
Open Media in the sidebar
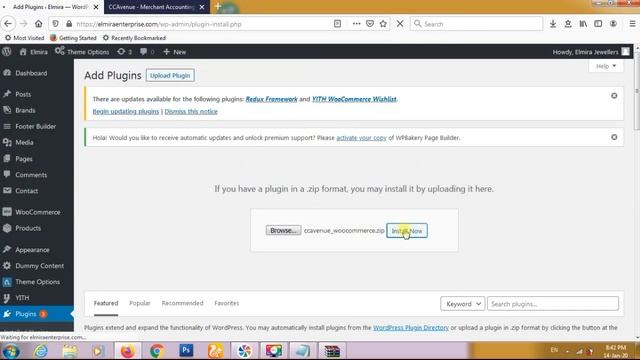pos(24,142)
